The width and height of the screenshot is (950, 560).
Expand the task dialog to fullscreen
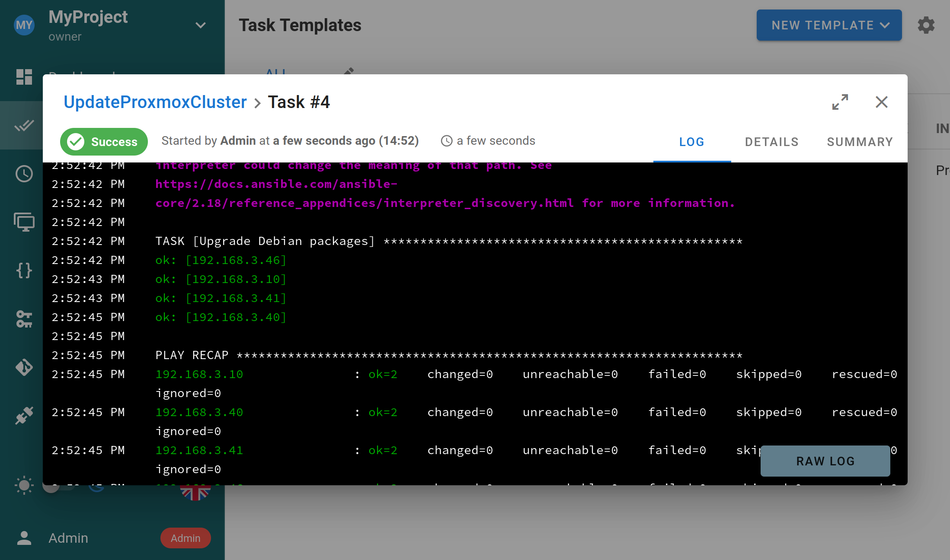point(840,102)
